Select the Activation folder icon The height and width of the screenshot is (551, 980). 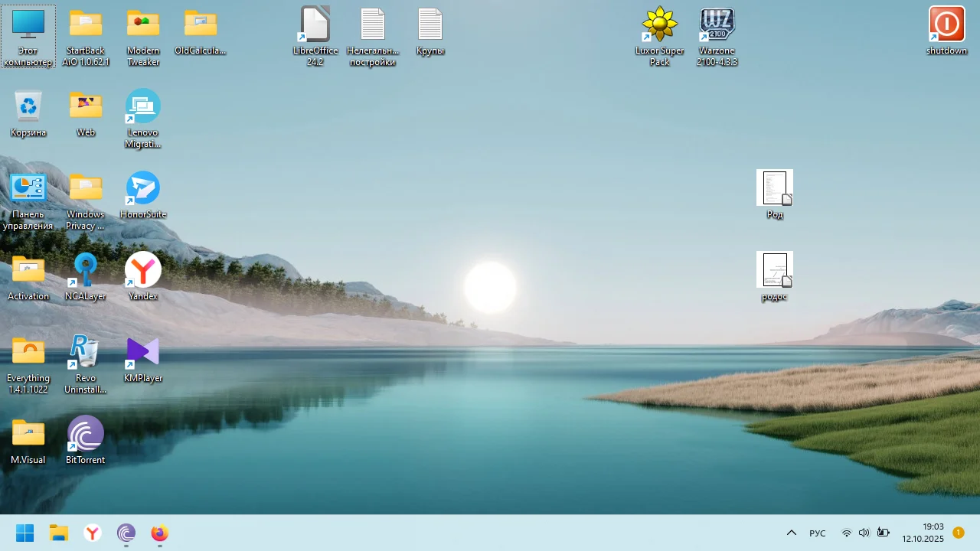(28, 277)
